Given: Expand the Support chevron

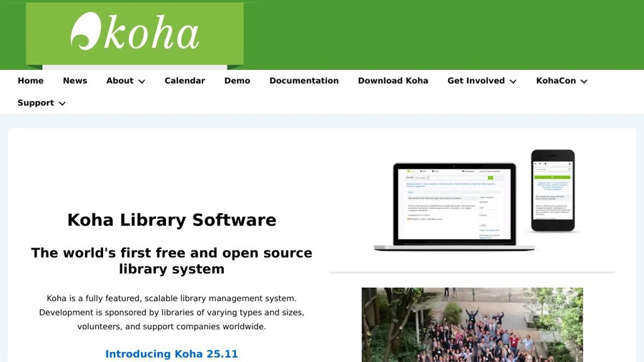Looking at the screenshot, I should coord(62,104).
